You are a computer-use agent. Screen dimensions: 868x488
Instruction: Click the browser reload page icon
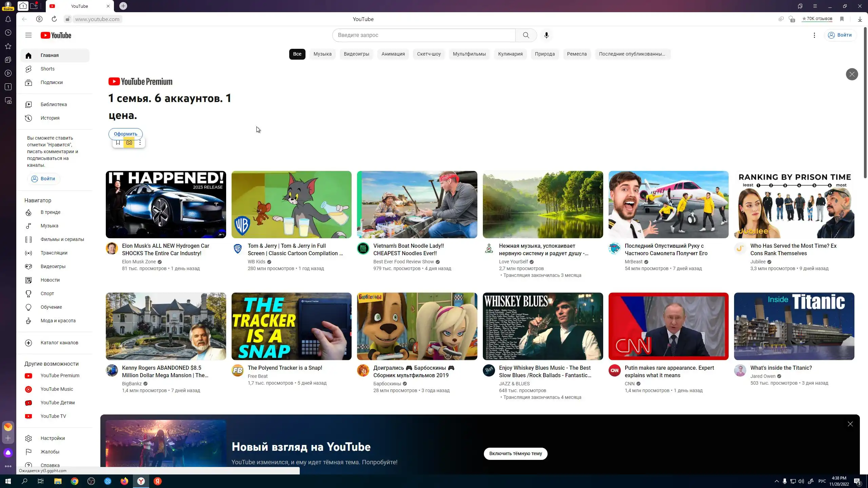(54, 19)
